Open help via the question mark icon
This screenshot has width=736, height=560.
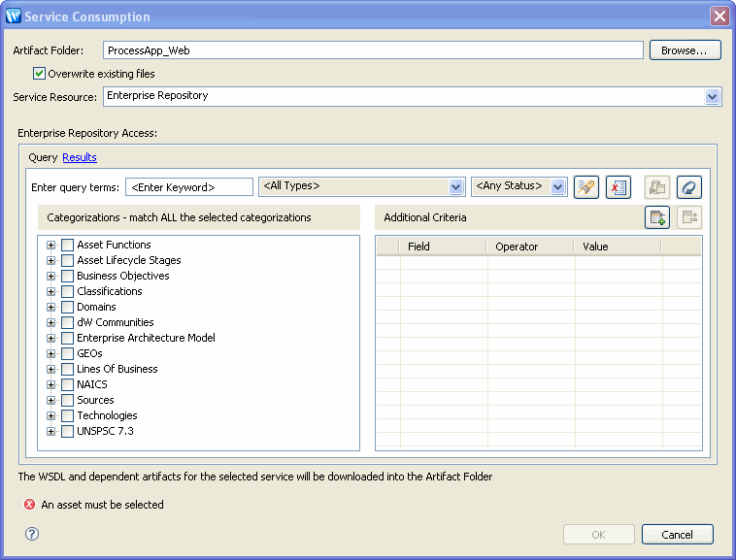[32, 534]
